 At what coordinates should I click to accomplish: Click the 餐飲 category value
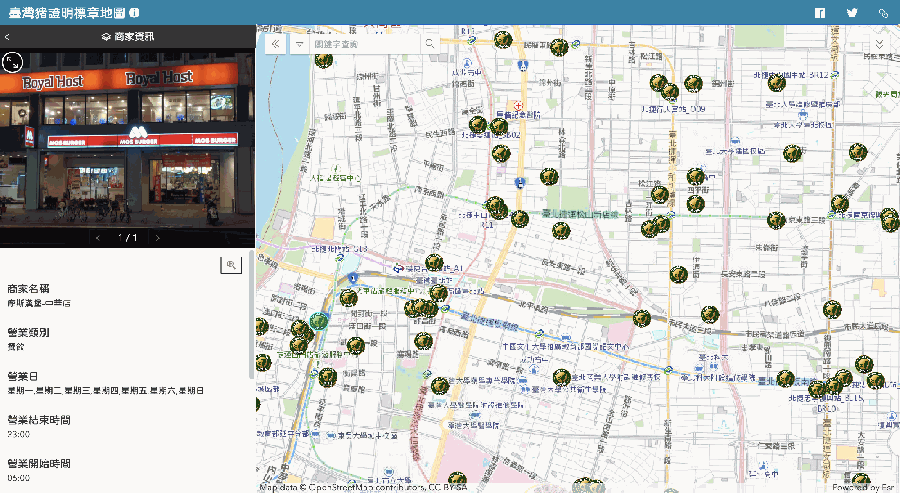15,347
